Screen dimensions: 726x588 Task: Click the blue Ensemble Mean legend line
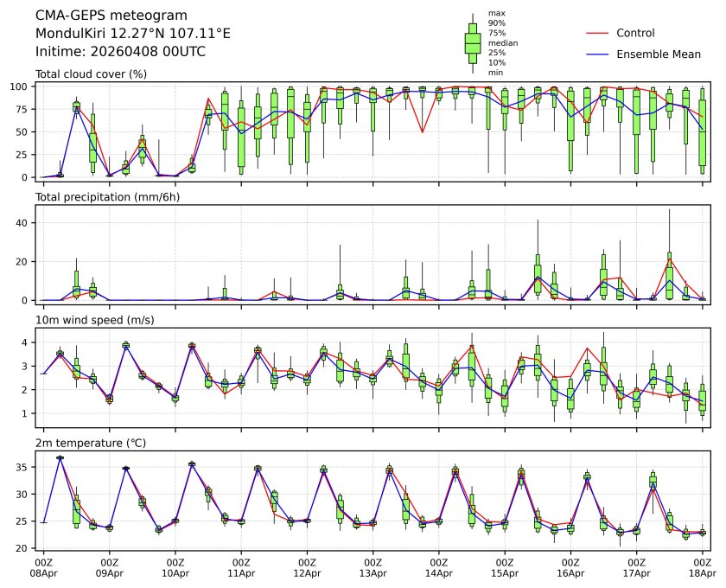pos(597,54)
